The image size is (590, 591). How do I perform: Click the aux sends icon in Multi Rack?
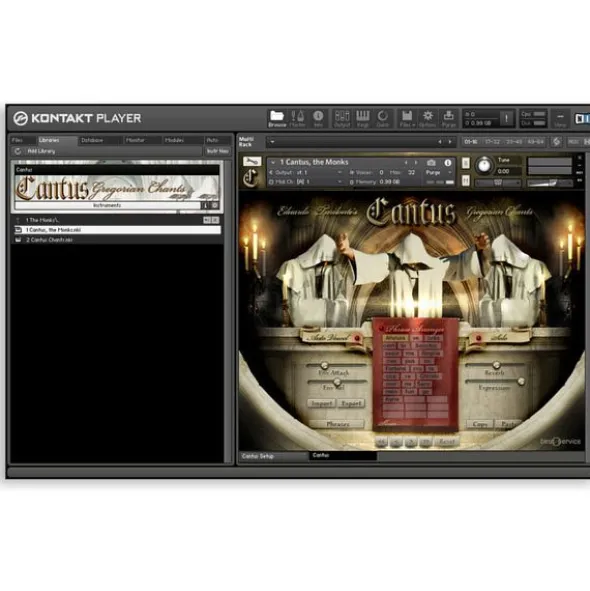point(556,142)
